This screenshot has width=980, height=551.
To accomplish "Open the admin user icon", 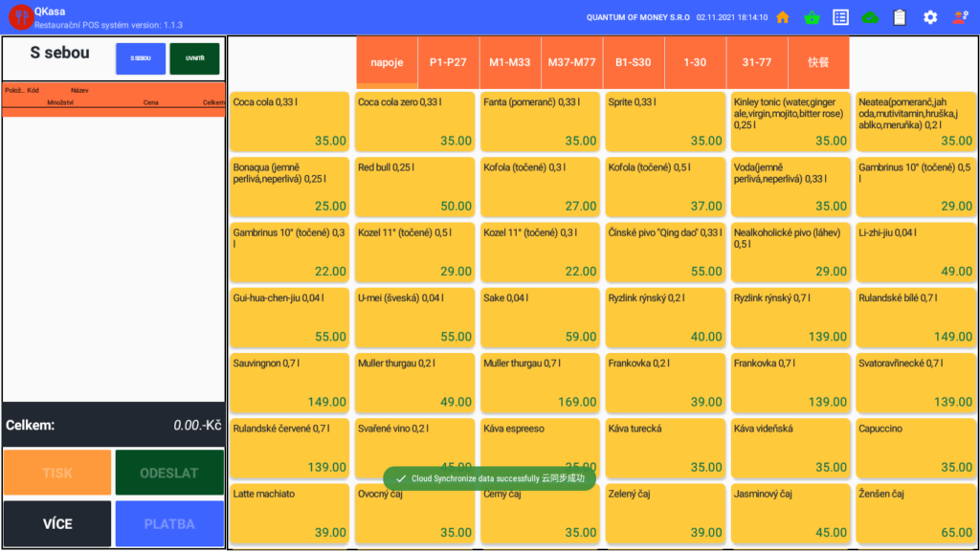I will 960,17.
